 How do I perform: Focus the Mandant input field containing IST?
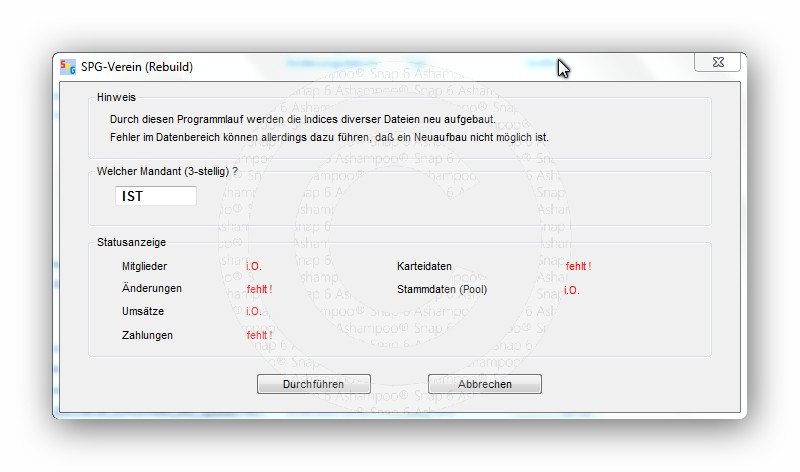[155, 197]
